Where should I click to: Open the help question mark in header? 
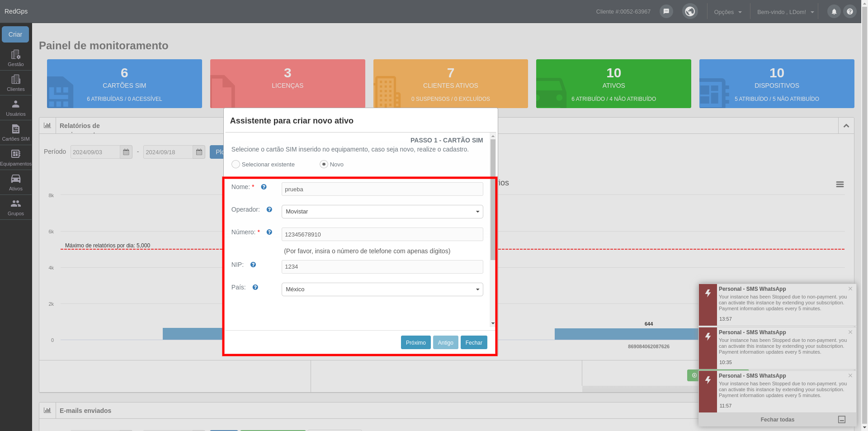850,11
